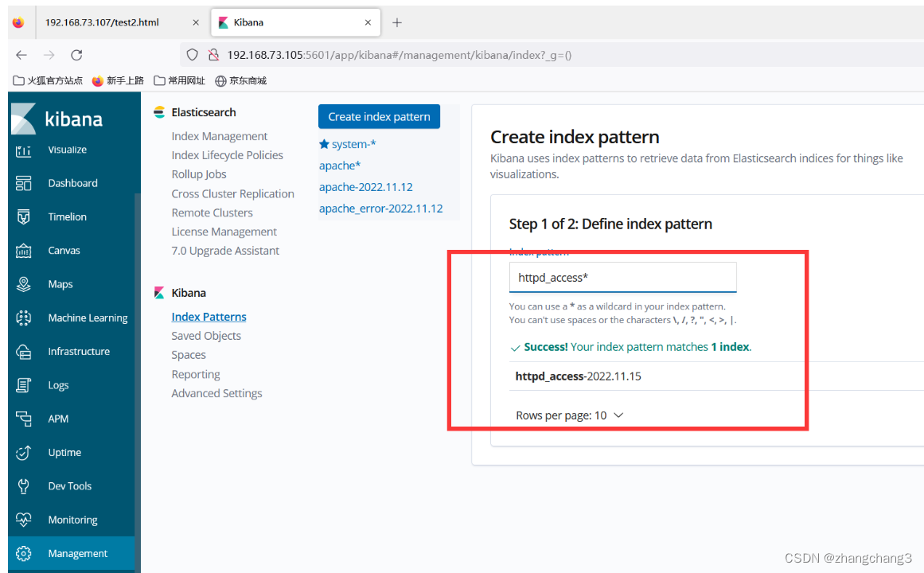The image size is (924, 573).
Task: Open the Dev Tools wrench icon
Action: (24, 485)
